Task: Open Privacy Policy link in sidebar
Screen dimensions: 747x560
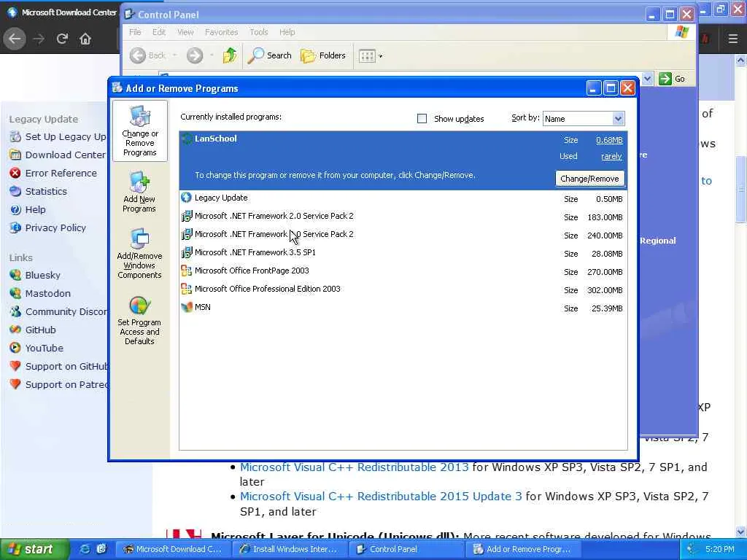Action: point(55,227)
